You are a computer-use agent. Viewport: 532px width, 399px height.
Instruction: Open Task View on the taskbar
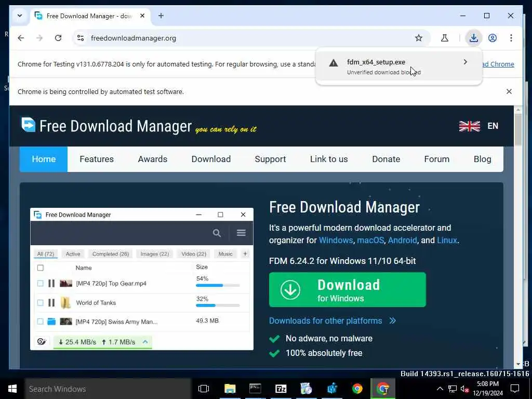204,389
